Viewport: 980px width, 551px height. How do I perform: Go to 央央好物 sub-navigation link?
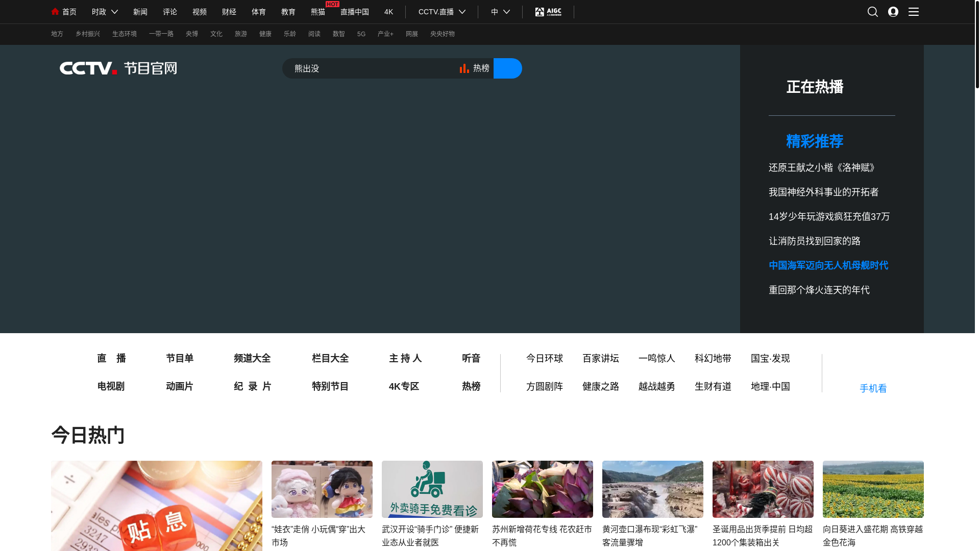443,34
